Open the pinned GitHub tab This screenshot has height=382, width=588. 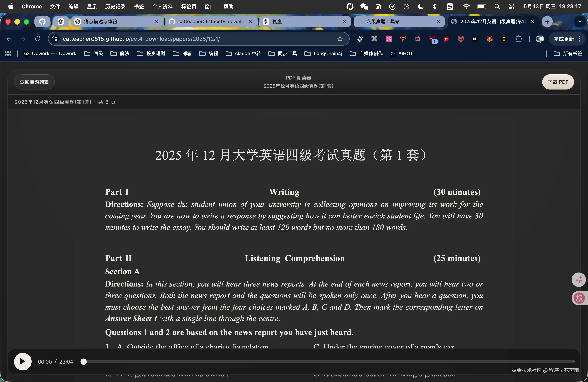click(42, 21)
